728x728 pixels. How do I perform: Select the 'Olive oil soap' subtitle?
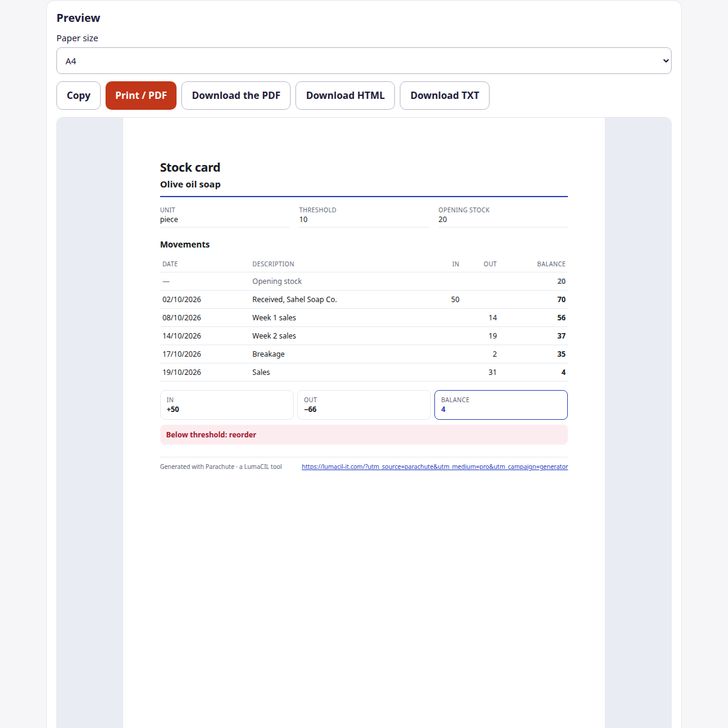[x=190, y=184]
